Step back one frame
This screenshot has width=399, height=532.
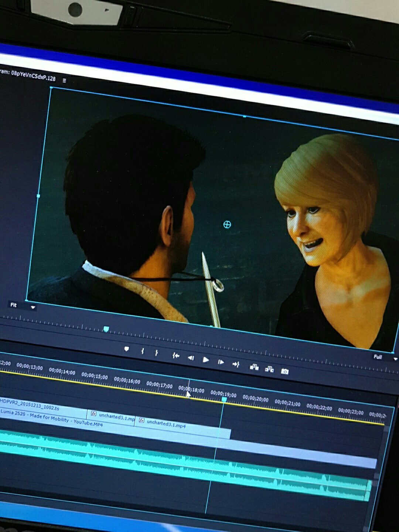tap(191, 358)
